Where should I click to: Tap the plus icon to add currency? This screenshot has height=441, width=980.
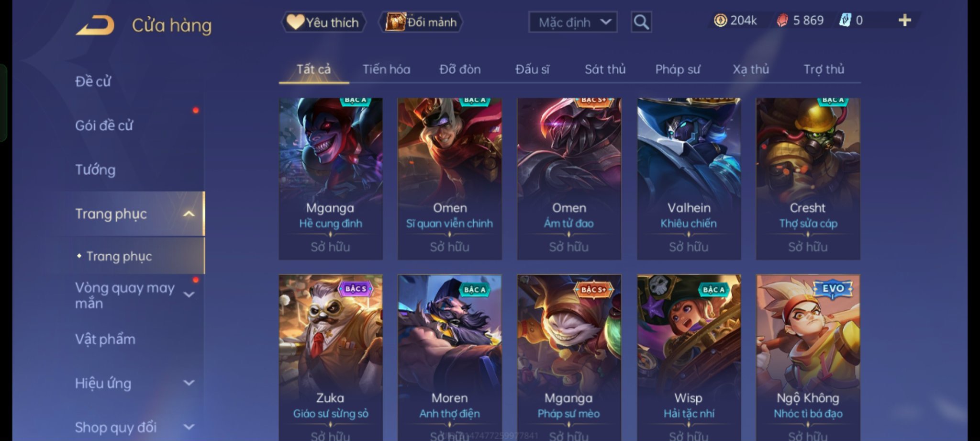[x=905, y=20]
